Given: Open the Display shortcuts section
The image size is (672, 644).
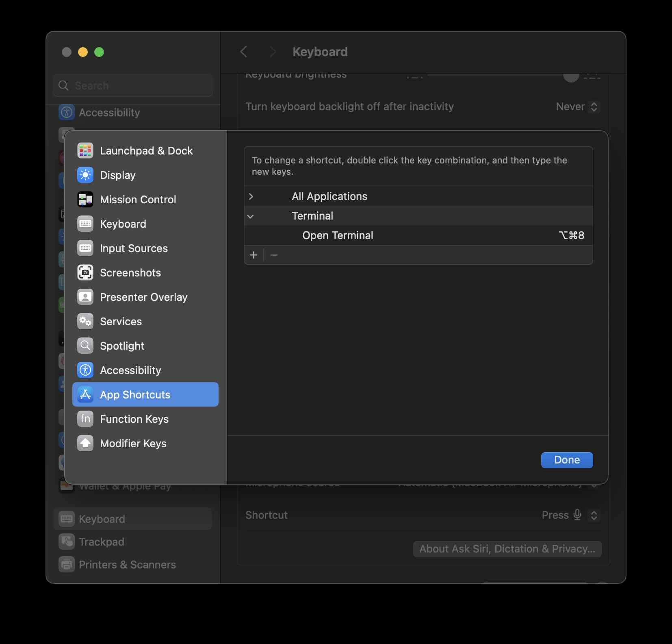Looking at the screenshot, I should point(118,175).
